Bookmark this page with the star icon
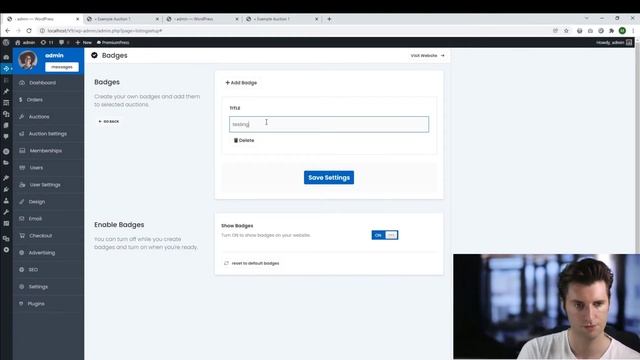 (x=566, y=31)
